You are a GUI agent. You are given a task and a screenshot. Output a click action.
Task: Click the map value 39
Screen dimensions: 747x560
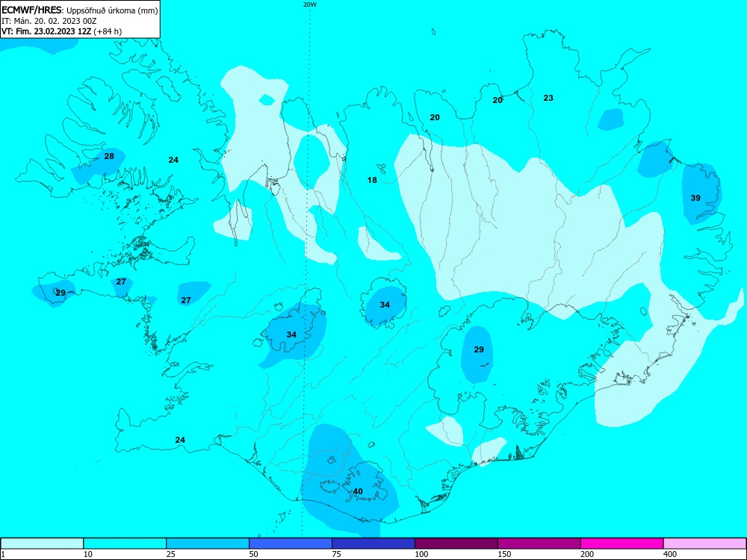[x=695, y=198]
